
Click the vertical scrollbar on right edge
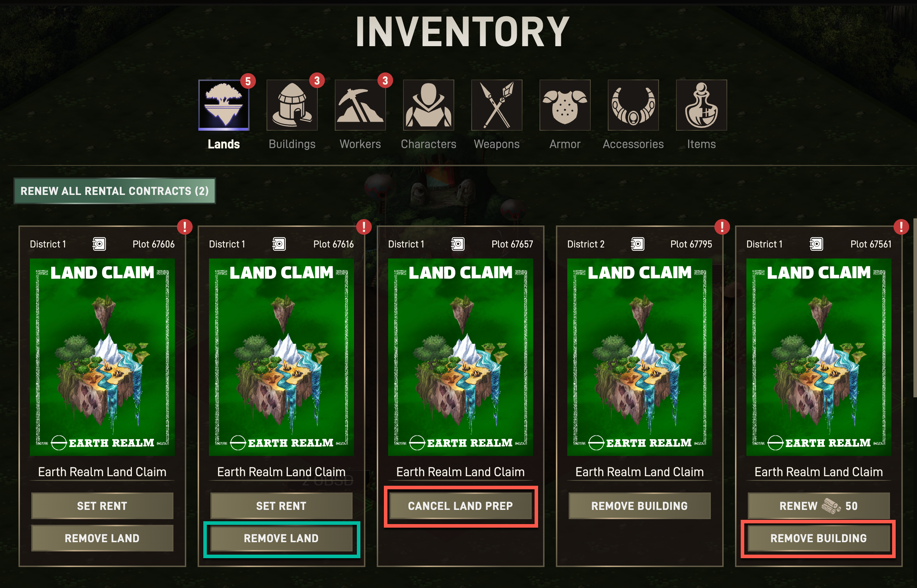point(915,308)
